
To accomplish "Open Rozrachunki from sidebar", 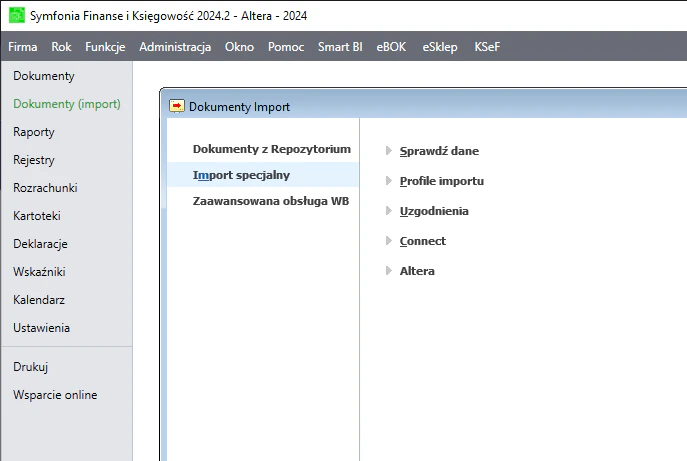I will point(45,188).
